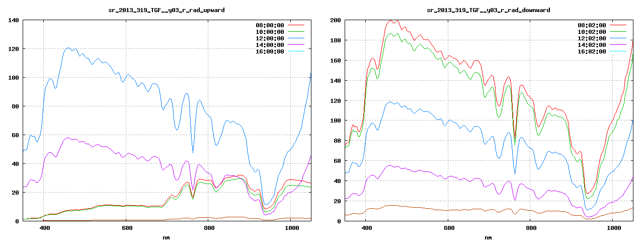Click the 12:00:00 legend label

coord(270,38)
